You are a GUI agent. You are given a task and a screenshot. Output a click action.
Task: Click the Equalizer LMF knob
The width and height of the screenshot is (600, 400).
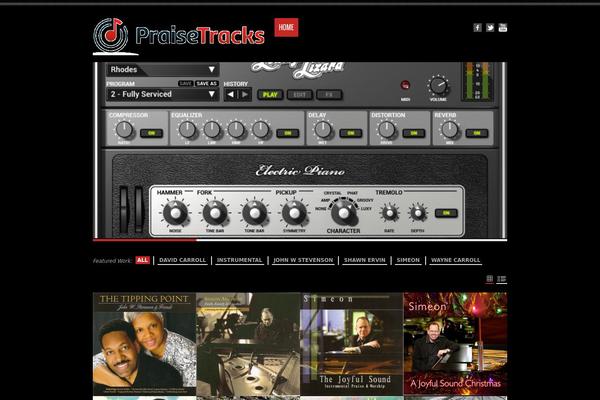click(212, 130)
